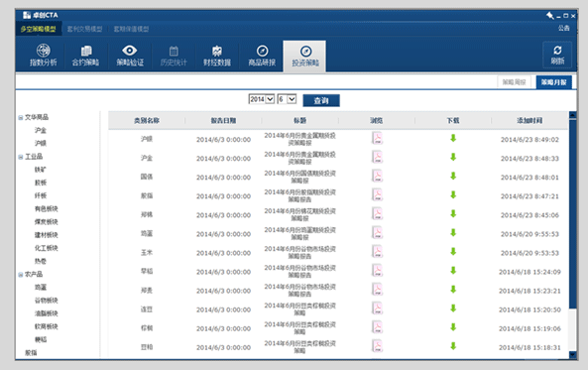Switch to 策略月报 tab

[x=554, y=82]
